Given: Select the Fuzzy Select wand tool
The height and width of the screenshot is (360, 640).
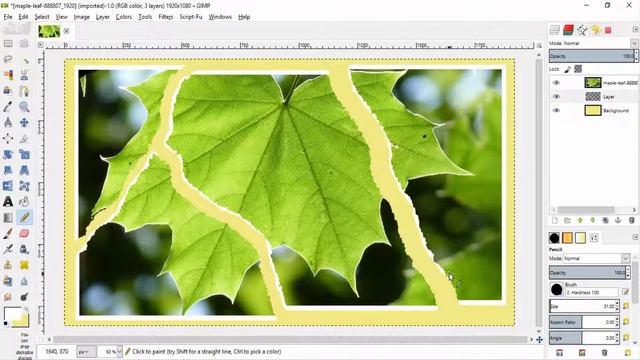Looking at the screenshot, I should coord(24,59).
